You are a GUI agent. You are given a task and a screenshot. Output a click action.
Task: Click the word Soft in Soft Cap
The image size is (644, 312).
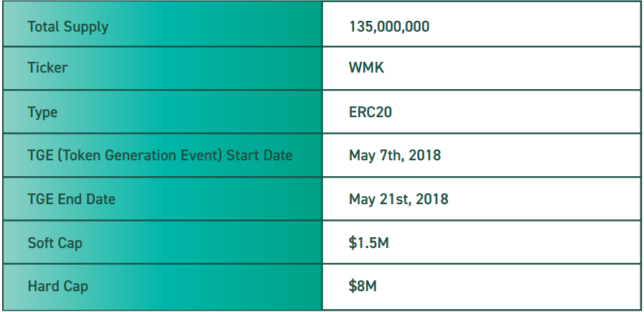point(42,243)
